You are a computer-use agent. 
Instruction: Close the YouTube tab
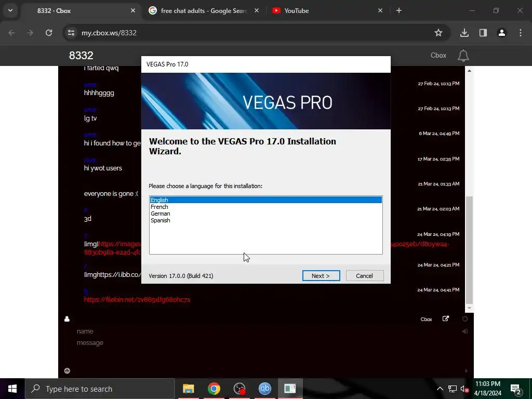pyautogui.click(x=380, y=10)
